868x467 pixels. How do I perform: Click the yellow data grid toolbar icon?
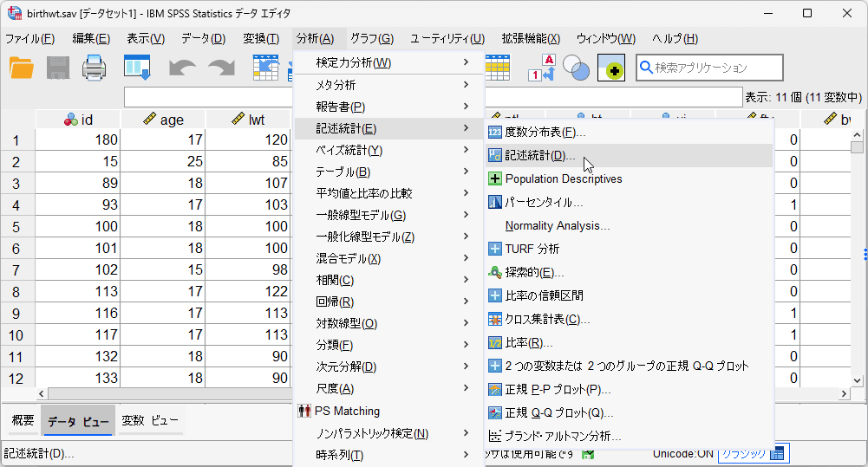pos(498,68)
